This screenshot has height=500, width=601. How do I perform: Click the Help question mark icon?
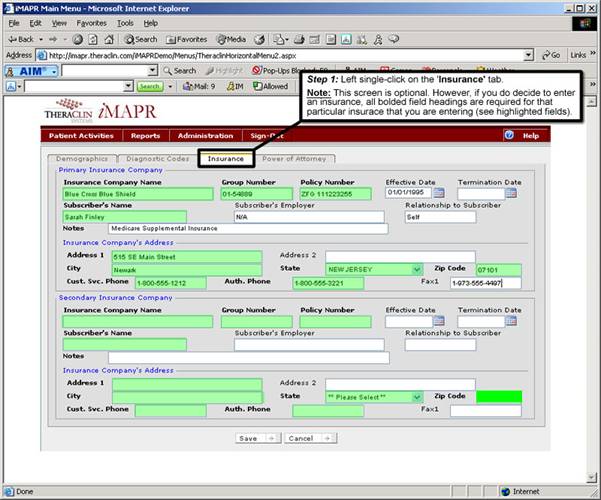509,135
